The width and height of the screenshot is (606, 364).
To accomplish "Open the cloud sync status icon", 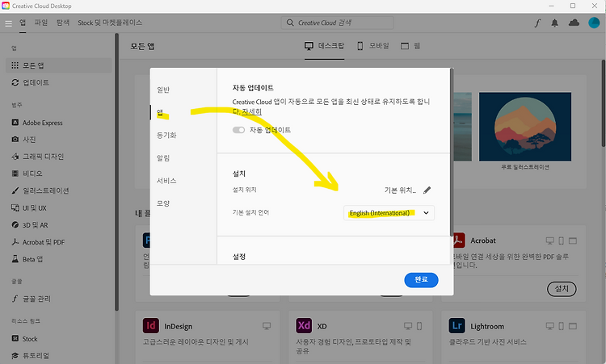I will pos(574,23).
